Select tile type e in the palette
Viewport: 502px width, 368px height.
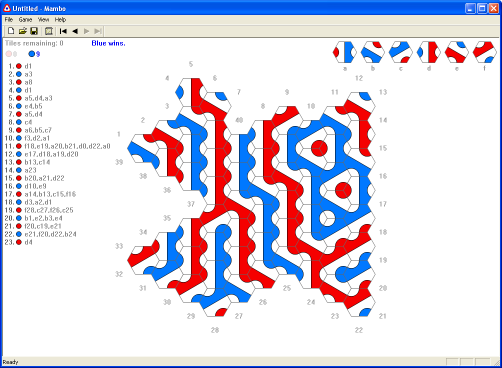click(x=457, y=52)
